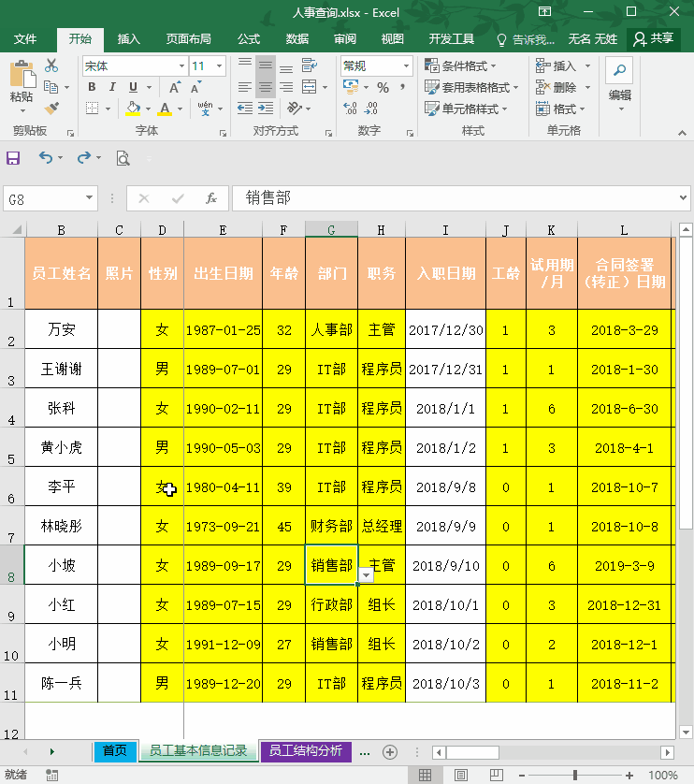The image size is (694, 784).
Task: Click the 共享 share button
Action: 654,38
